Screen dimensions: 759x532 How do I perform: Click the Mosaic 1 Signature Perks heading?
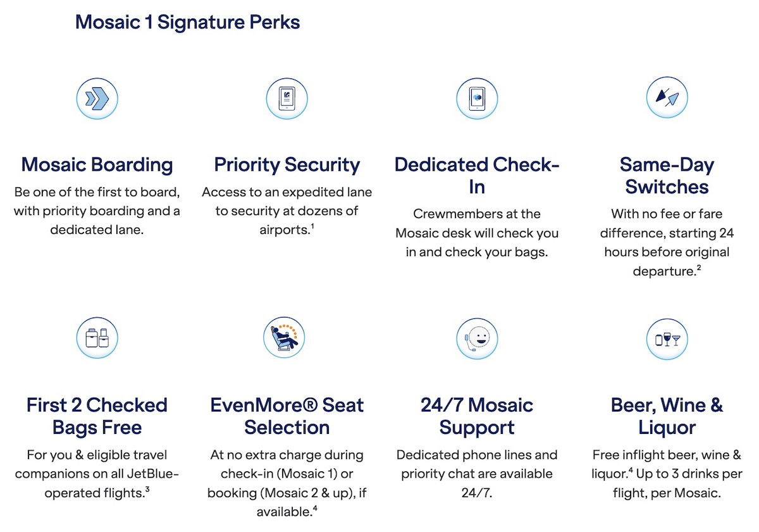pyautogui.click(x=187, y=23)
